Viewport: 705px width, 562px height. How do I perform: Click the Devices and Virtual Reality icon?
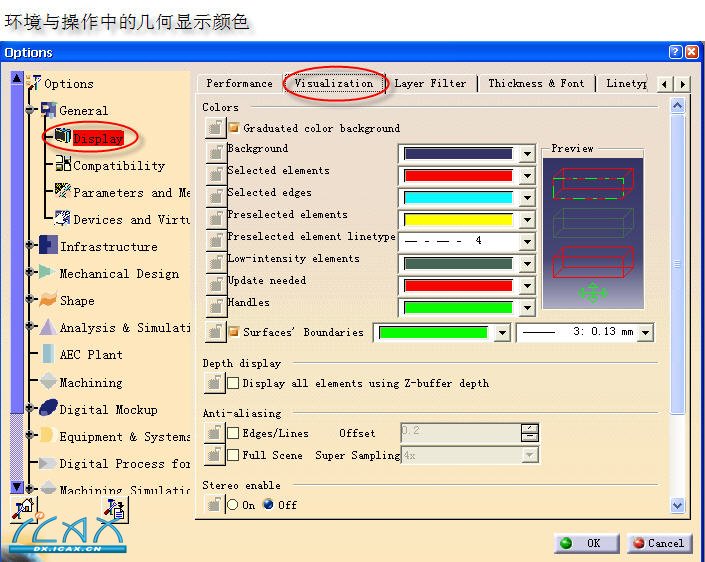63,218
